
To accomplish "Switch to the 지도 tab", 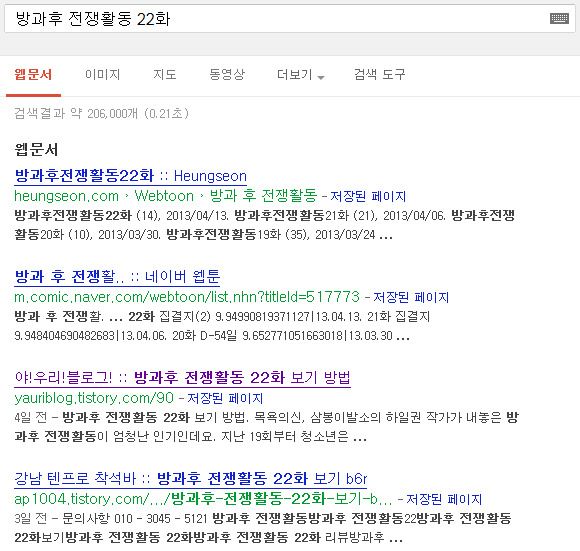I will coord(165,75).
